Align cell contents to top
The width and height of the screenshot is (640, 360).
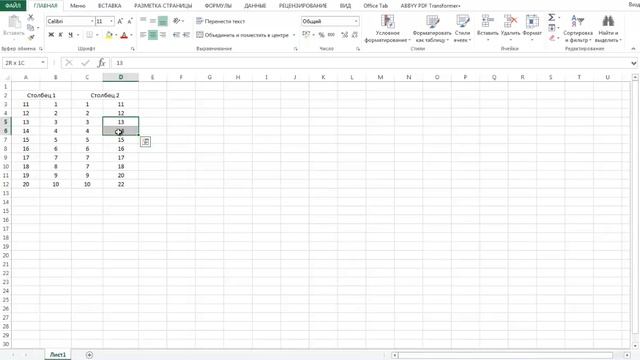(x=143, y=20)
